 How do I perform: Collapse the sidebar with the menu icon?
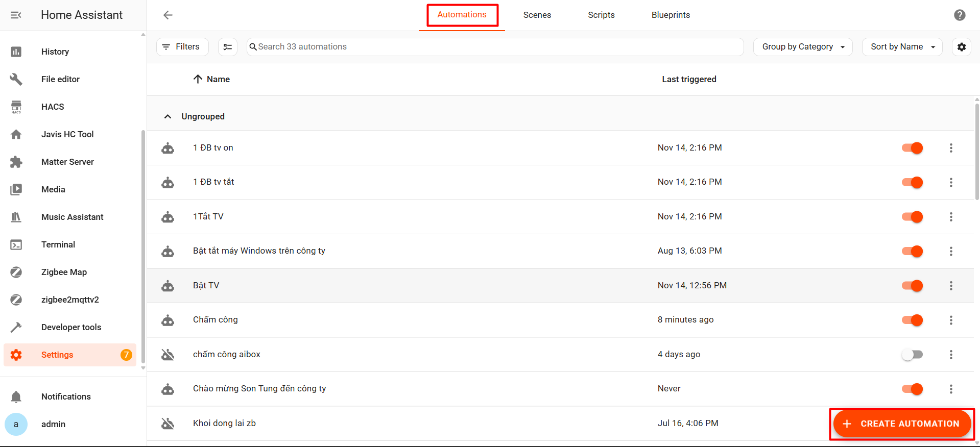(16, 15)
